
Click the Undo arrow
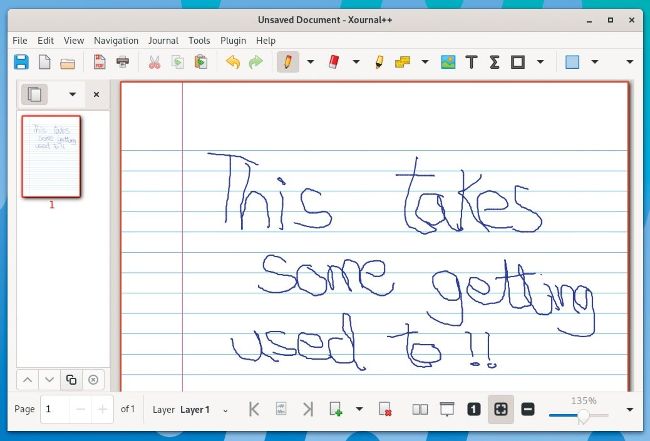232,62
